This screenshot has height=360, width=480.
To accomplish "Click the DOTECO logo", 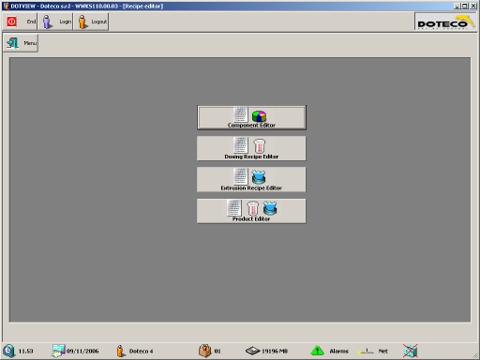I will click(x=445, y=22).
